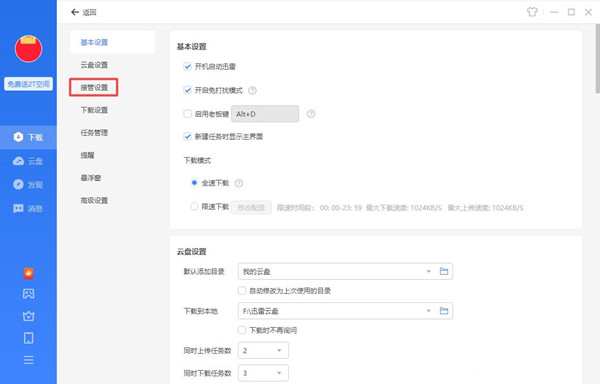Screen dimensions: 600x384
Task: Select the 任务管理 settings tab
Action: point(94,132)
